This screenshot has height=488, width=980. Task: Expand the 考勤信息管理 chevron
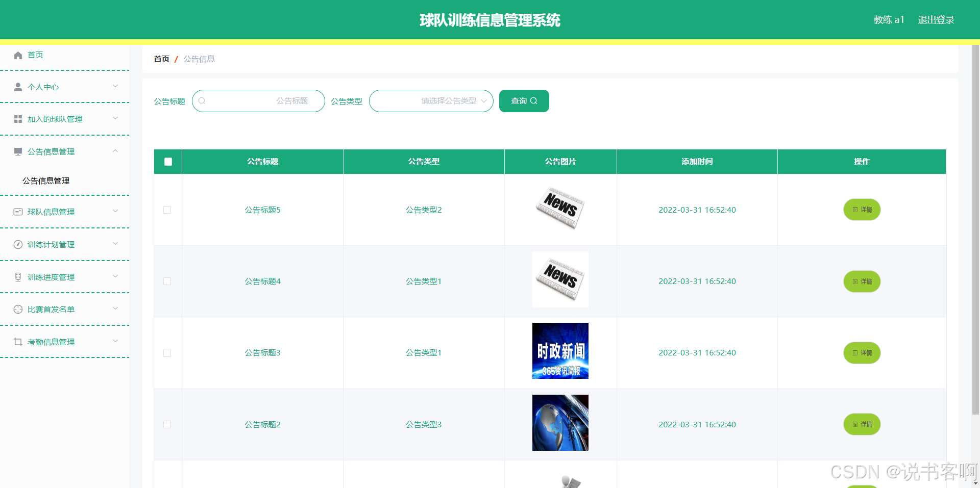(x=115, y=341)
